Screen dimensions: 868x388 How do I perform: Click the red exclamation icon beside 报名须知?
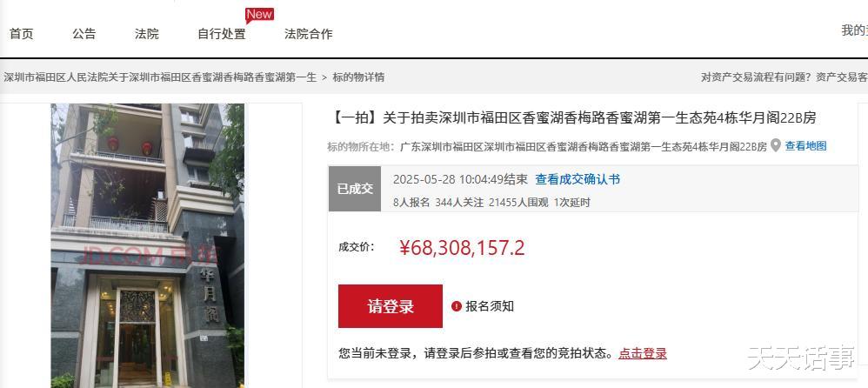pos(456,306)
